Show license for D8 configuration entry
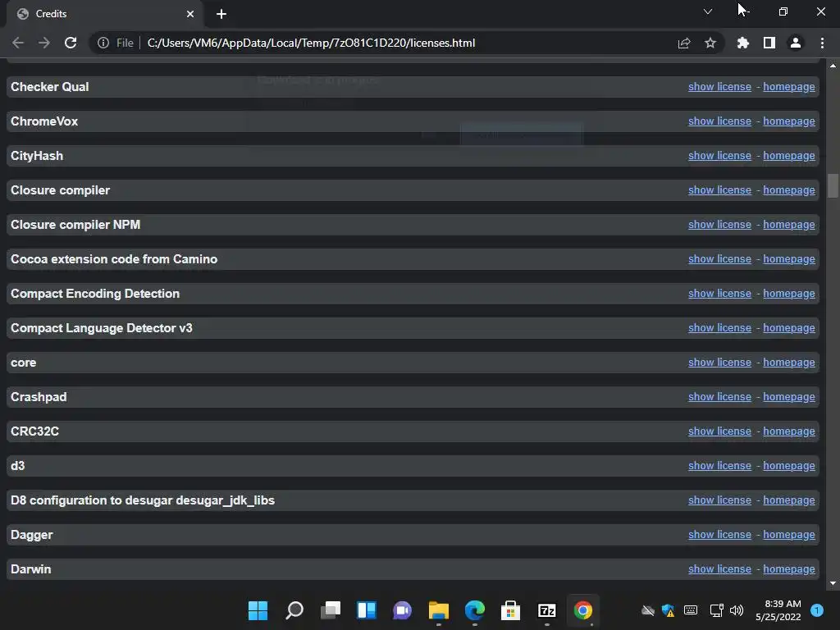The height and width of the screenshot is (630, 840). click(x=719, y=500)
